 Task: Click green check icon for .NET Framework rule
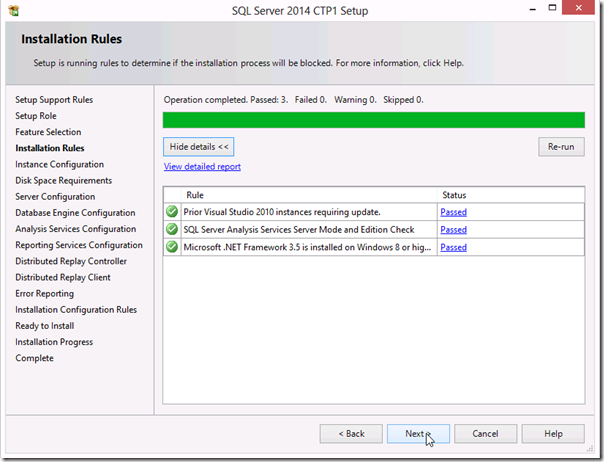click(x=172, y=247)
